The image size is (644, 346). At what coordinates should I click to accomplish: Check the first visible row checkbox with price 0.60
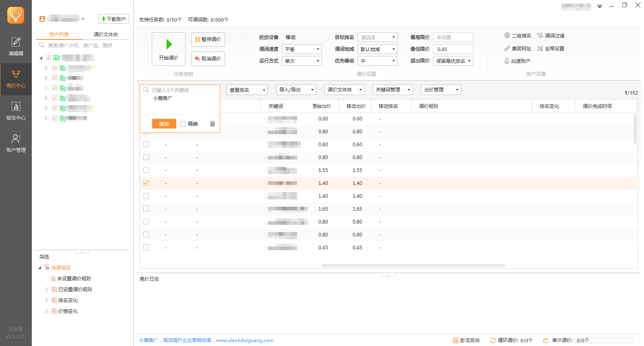pos(146,144)
